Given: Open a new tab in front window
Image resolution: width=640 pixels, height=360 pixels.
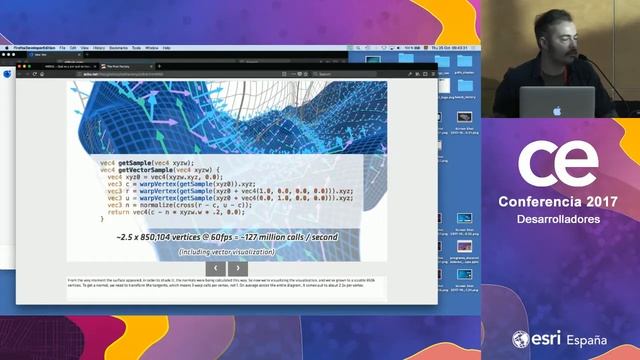Looking at the screenshot, I should [x=159, y=67].
